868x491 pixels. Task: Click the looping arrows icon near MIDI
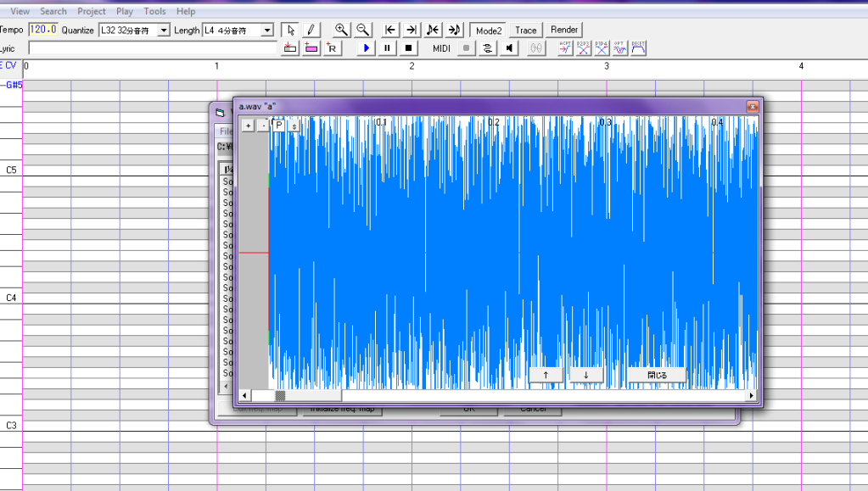[488, 48]
